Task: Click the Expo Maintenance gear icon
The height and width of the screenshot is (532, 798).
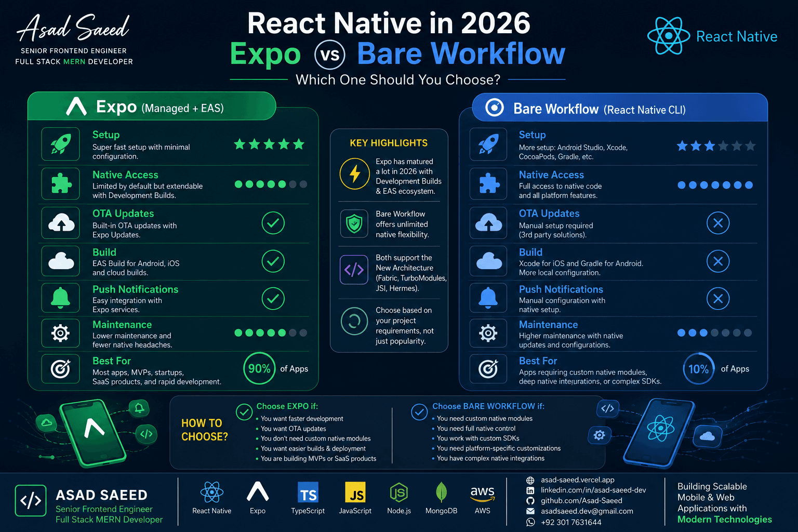Action: (61, 333)
